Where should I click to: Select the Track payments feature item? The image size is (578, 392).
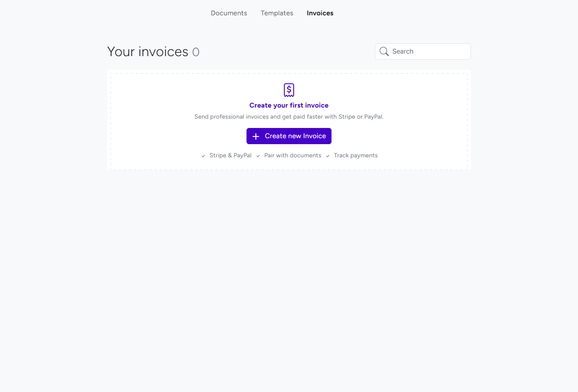pos(355,155)
